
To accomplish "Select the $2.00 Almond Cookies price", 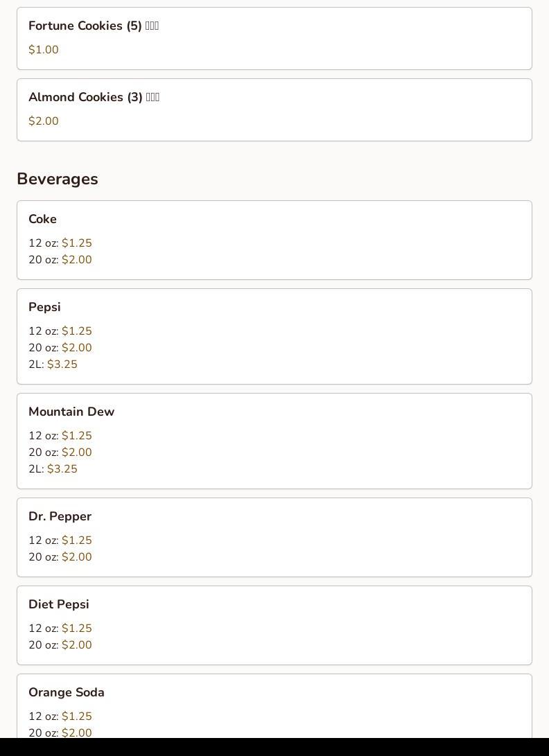I will (x=44, y=121).
